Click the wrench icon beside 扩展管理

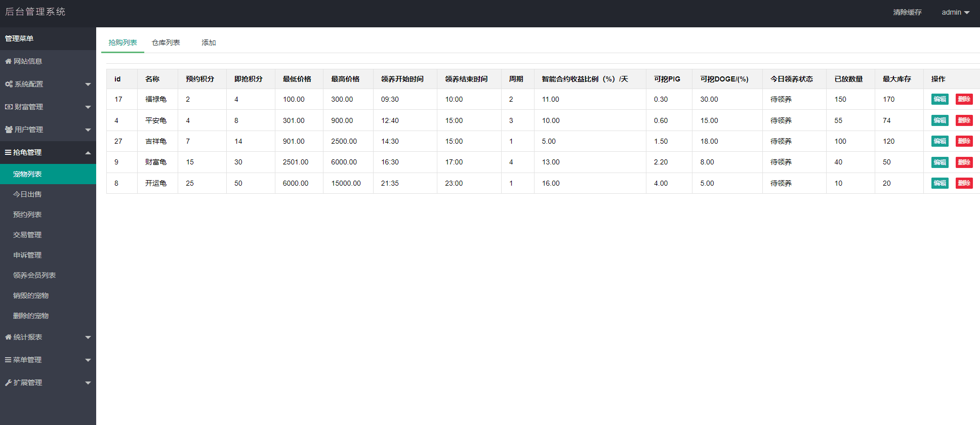[x=8, y=382]
